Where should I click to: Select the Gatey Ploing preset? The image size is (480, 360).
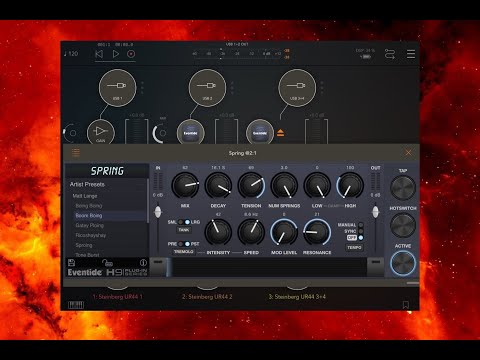(x=89, y=225)
